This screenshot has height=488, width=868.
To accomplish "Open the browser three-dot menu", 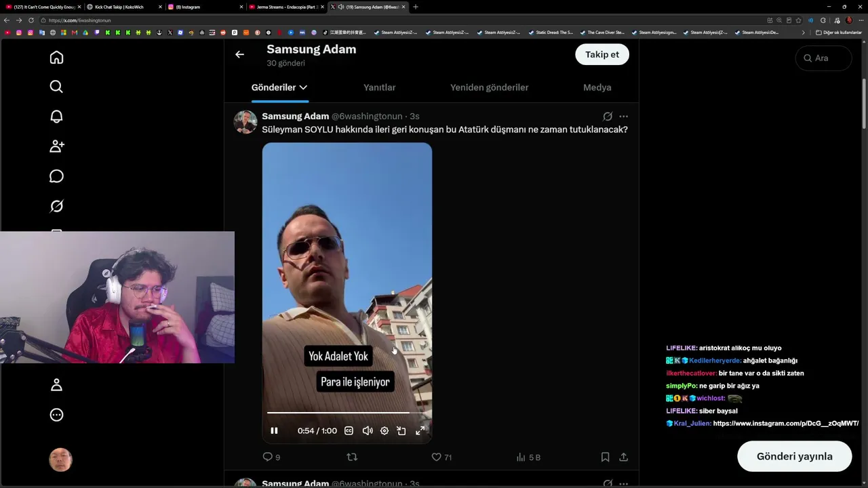I will (861, 20).
